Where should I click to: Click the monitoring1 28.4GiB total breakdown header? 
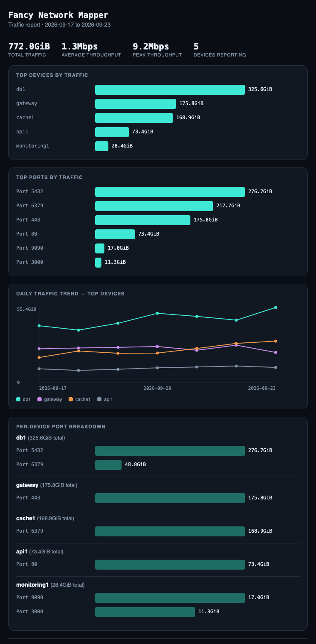click(x=50, y=585)
